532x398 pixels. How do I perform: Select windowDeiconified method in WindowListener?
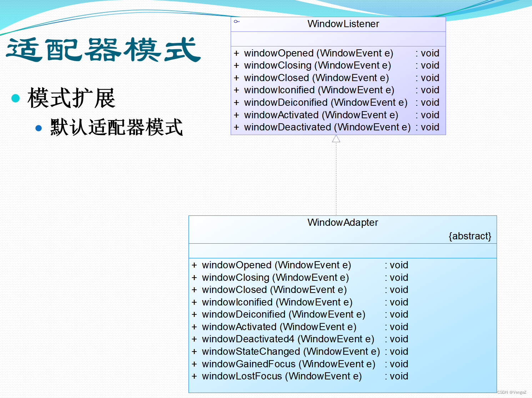coord(336,103)
